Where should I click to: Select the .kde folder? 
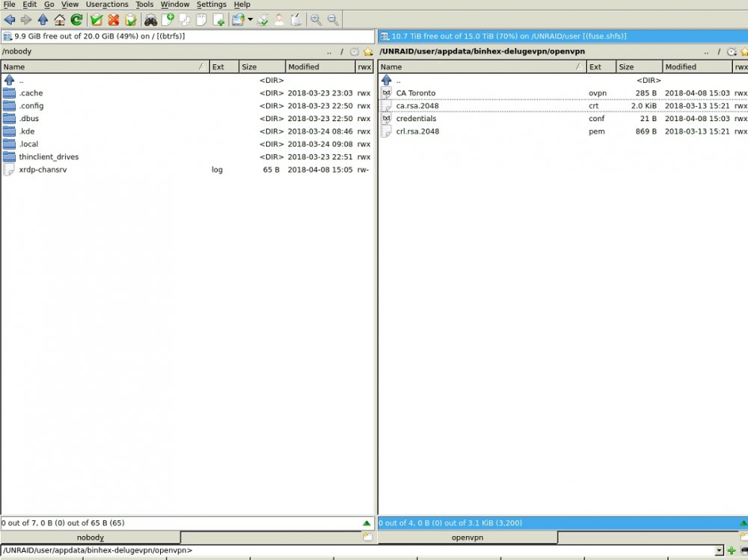click(187, 131)
